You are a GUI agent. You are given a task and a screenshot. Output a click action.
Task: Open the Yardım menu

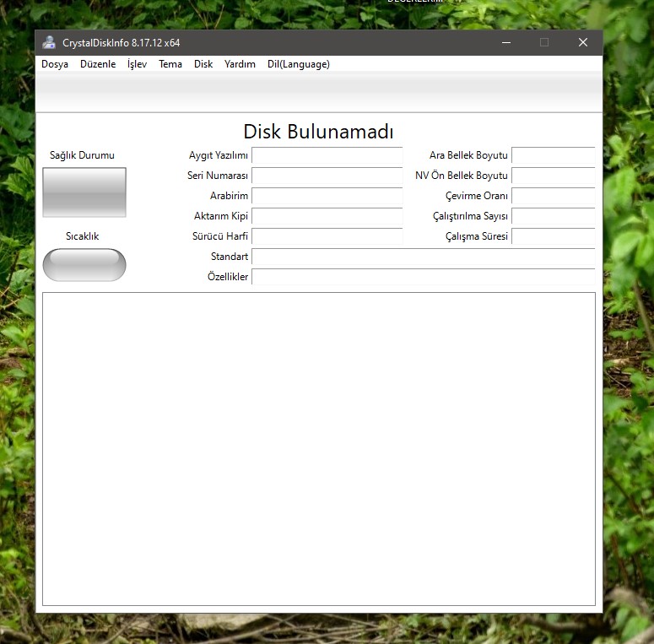click(x=240, y=64)
